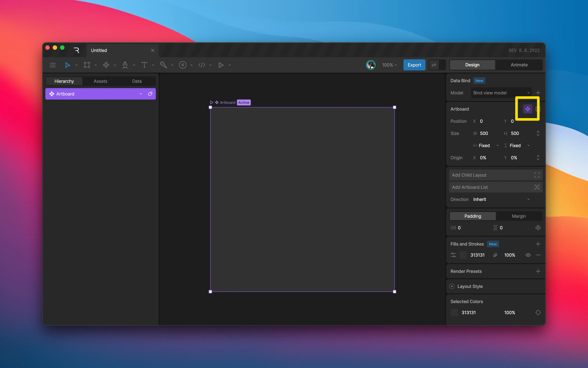The width and height of the screenshot is (588, 368).
Task: Click the purple component icon beside Artboard heading
Action: click(527, 109)
